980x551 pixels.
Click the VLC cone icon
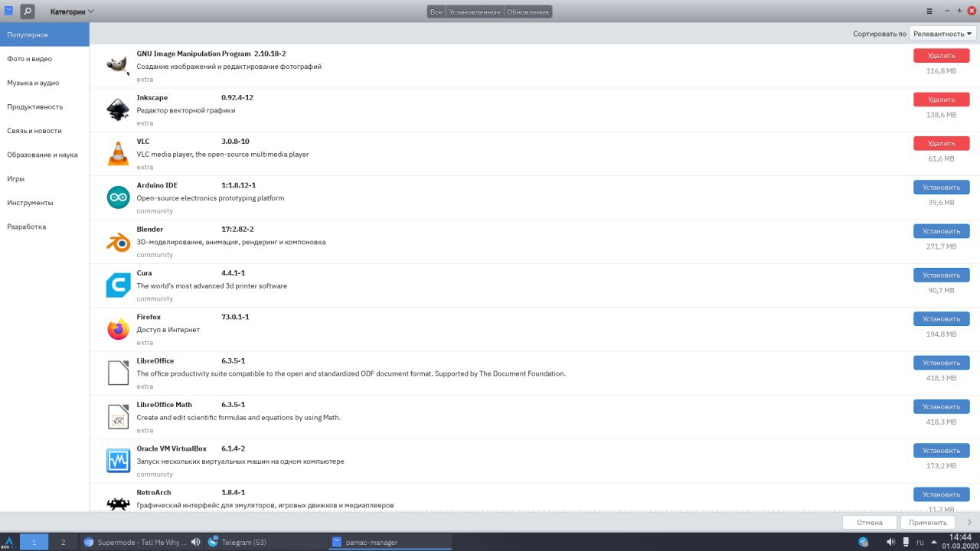pos(118,154)
